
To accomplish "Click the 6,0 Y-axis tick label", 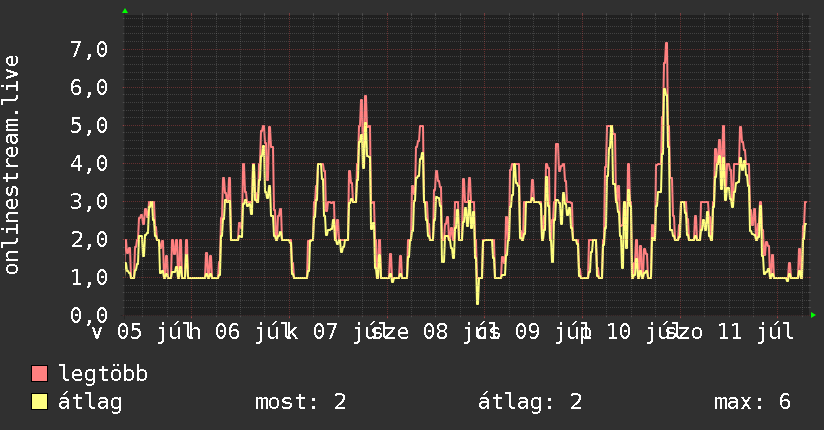I will pos(89,88).
